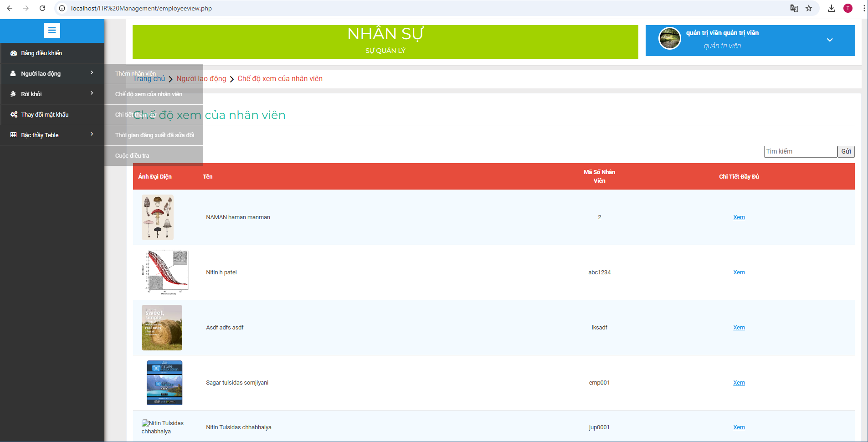Screen dimensions: 868x442
Task: Reload the page with refresh icon
Action: pyautogui.click(x=42, y=8)
